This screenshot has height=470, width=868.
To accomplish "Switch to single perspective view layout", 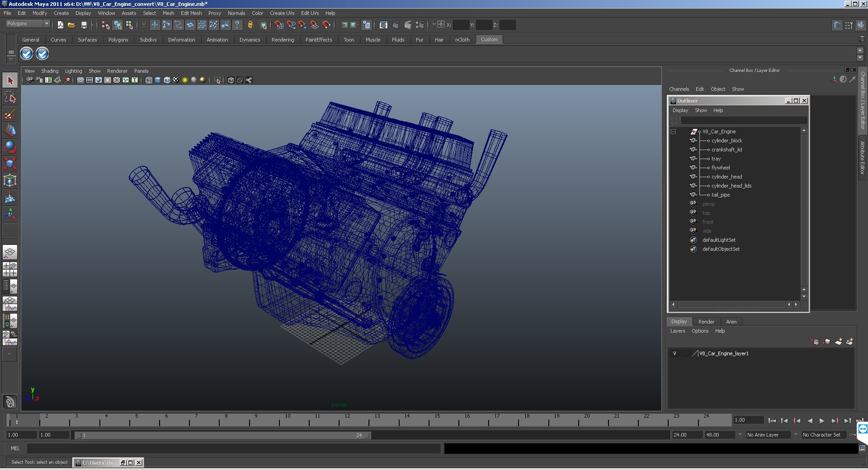I will click(x=10, y=252).
